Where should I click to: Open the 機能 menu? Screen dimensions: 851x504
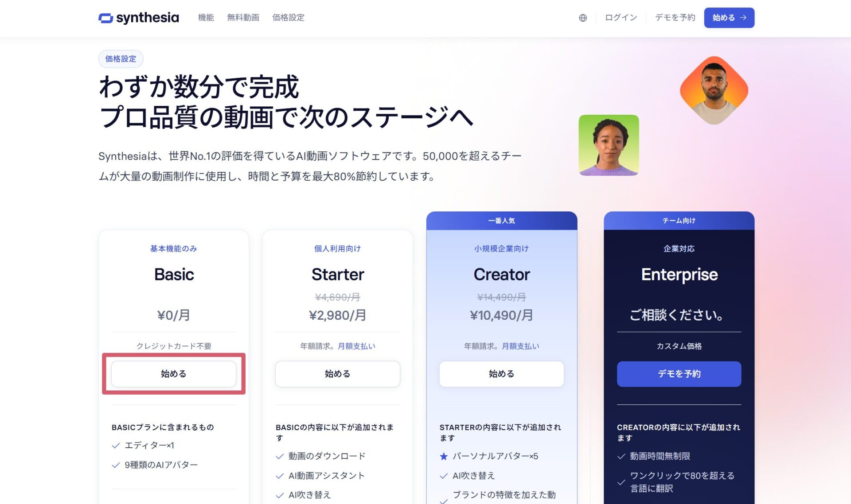click(x=206, y=18)
